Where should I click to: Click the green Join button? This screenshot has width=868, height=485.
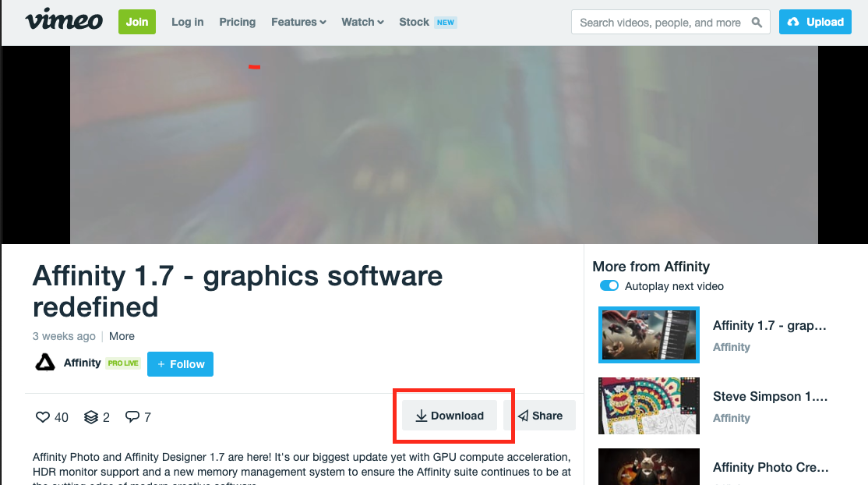[x=137, y=22]
